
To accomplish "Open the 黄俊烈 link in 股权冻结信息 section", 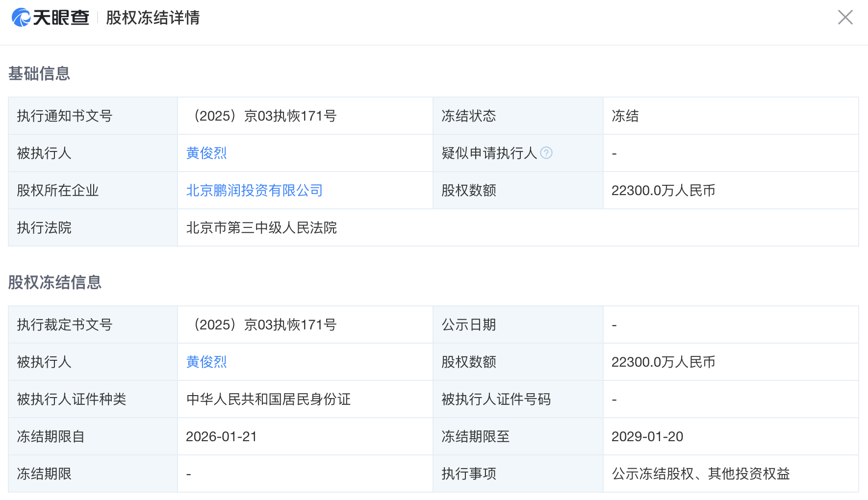I will 205,362.
